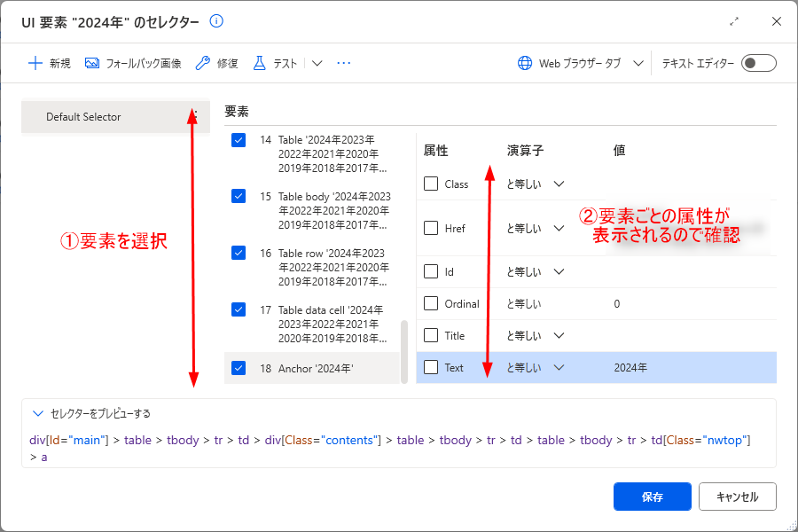Enable the Class attribute checkbox
Viewport: 798px width, 532px height.
pos(431,184)
